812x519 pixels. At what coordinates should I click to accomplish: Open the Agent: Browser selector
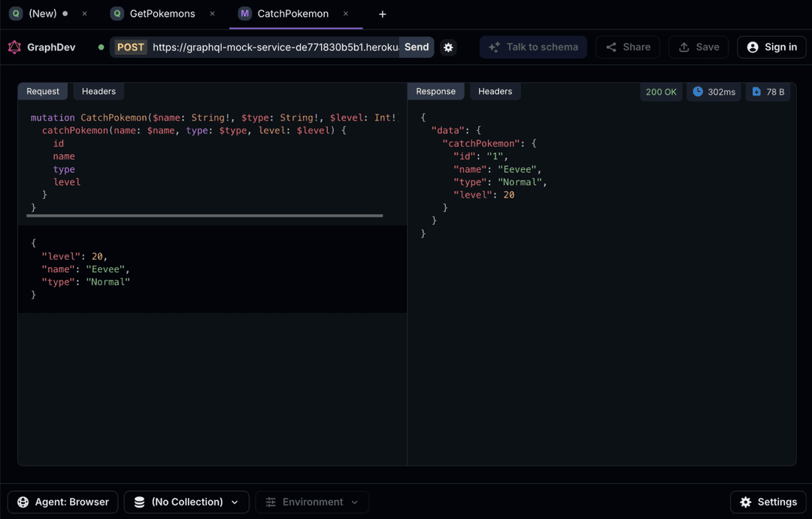pyautogui.click(x=62, y=502)
